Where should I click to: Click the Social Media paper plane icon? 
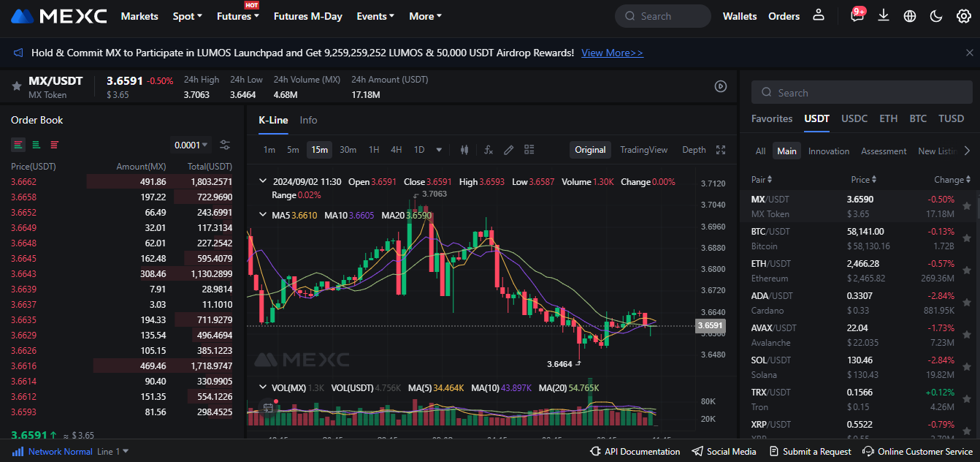[x=697, y=452]
